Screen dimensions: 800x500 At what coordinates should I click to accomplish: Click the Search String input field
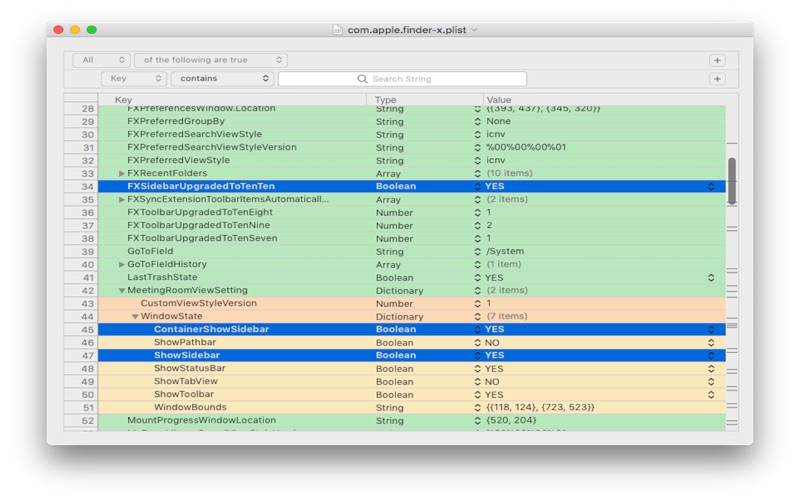[402, 79]
